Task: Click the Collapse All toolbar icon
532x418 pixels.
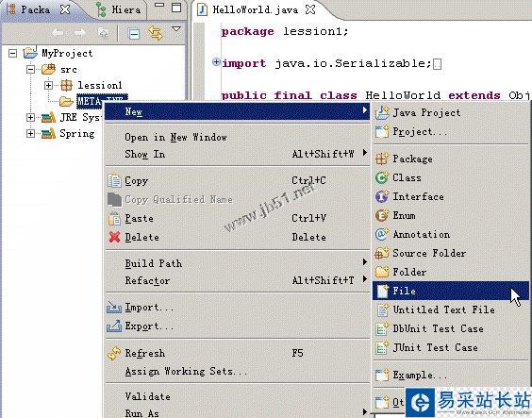Action: pyautogui.click(x=134, y=34)
